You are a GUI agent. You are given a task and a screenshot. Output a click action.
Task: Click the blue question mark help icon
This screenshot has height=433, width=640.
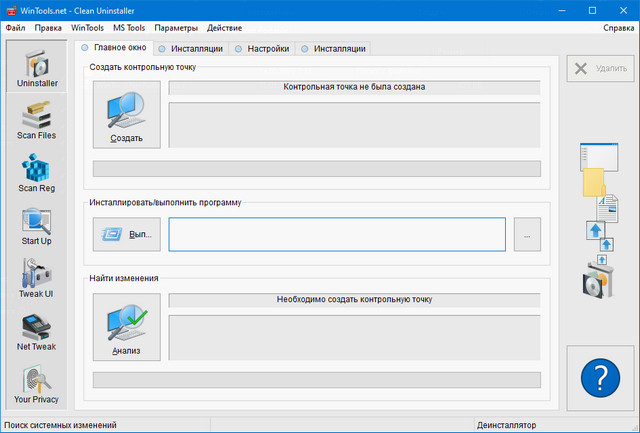(600, 378)
